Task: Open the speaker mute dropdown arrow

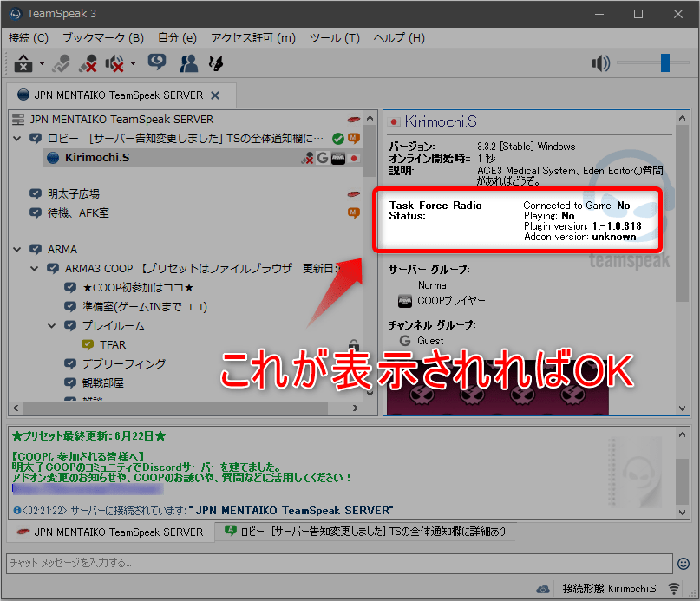Action: click(133, 63)
